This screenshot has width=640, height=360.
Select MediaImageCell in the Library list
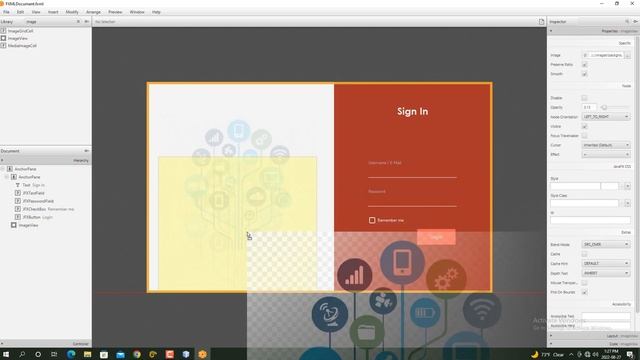coord(22,46)
